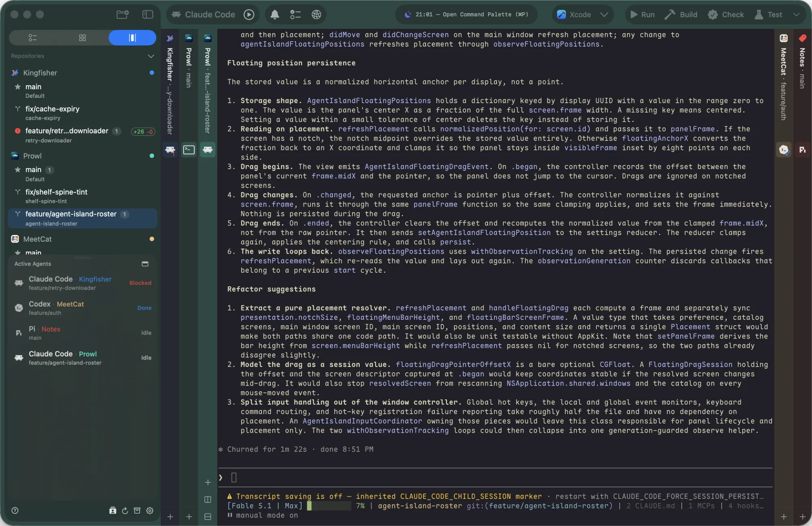Click the help question mark icon
The height and width of the screenshot is (526, 812).
point(15,511)
